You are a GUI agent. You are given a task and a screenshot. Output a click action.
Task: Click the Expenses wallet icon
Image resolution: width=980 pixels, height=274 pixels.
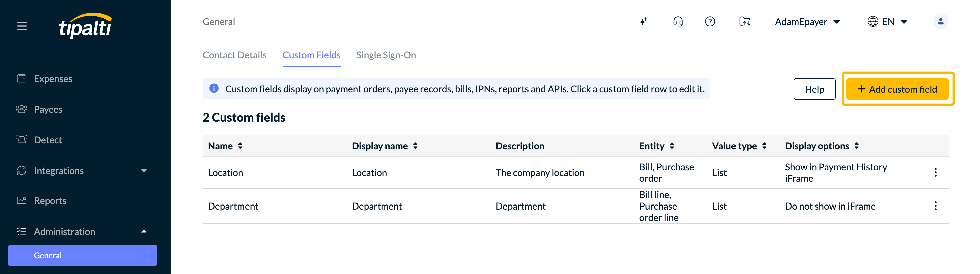(22, 78)
